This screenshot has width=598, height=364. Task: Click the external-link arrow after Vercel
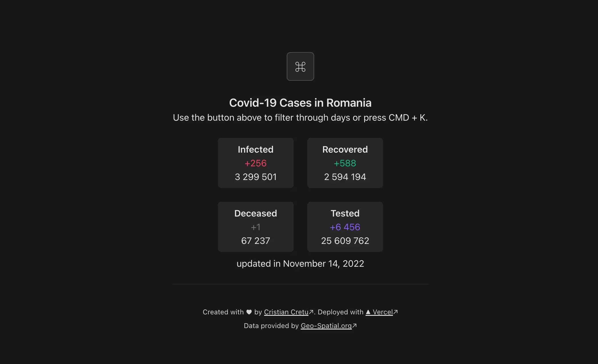click(396, 312)
